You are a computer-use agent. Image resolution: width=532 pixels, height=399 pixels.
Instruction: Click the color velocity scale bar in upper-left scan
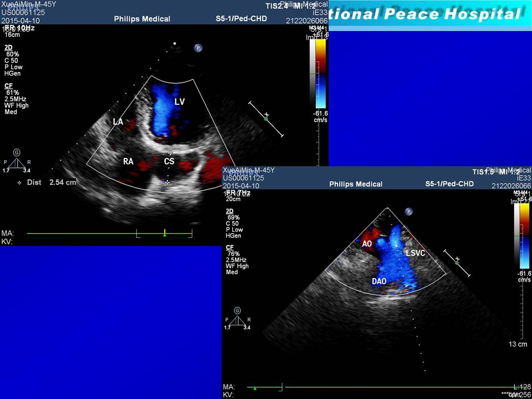pyautogui.click(x=320, y=74)
